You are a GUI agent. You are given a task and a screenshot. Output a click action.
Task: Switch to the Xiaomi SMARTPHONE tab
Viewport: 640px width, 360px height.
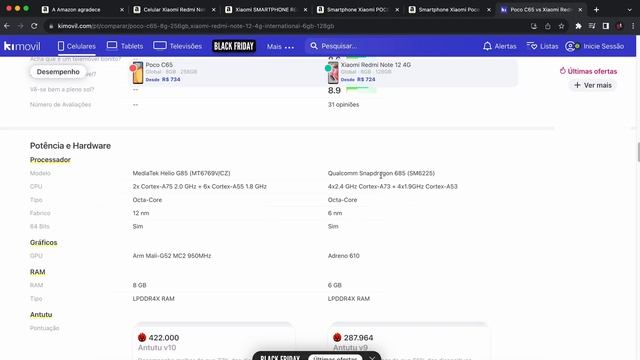tap(266, 9)
